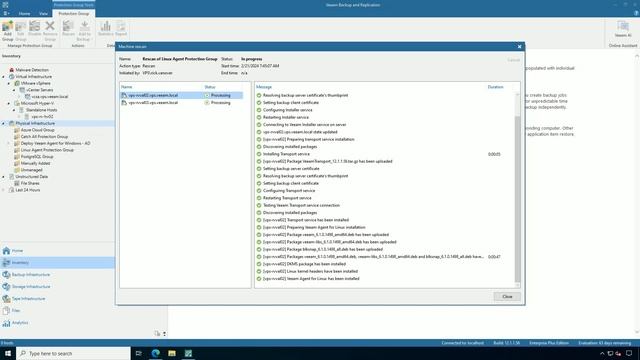Collapse the Virtual Infrastructure tree node
The image size is (640, 360).
click(4, 77)
